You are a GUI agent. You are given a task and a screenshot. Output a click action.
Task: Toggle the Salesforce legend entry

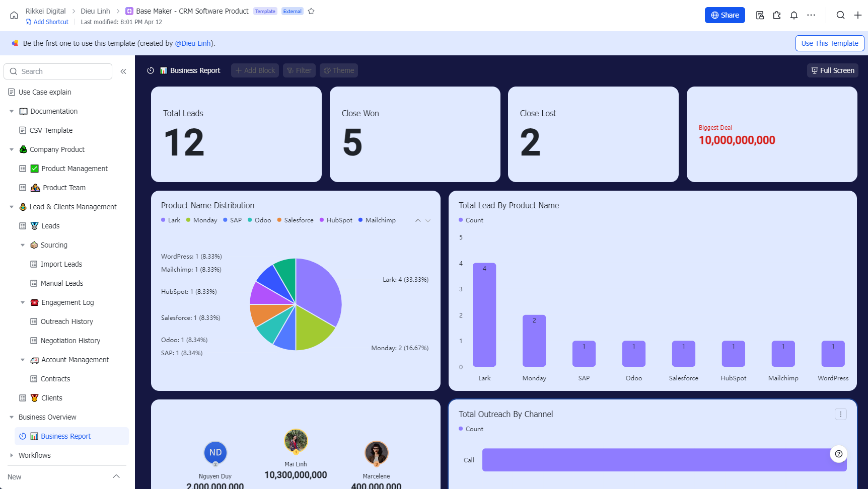tap(296, 220)
